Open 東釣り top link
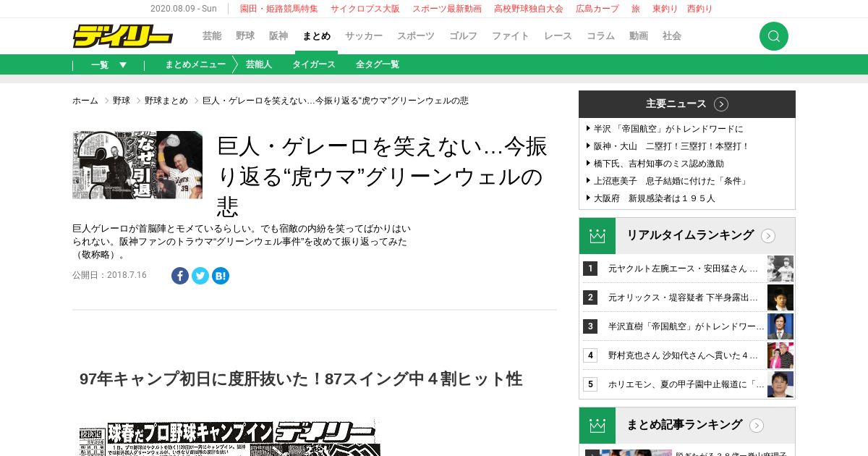Viewport: 868px width, 456px height. pos(665,9)
